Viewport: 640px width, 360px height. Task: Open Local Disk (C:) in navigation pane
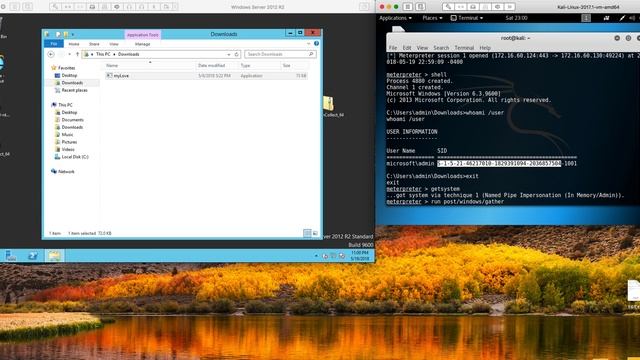[x=75, y=157]
